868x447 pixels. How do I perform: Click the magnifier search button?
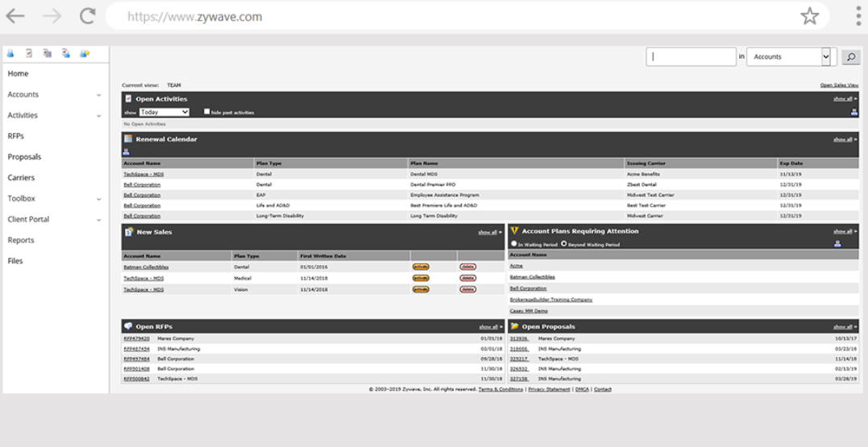851,56
